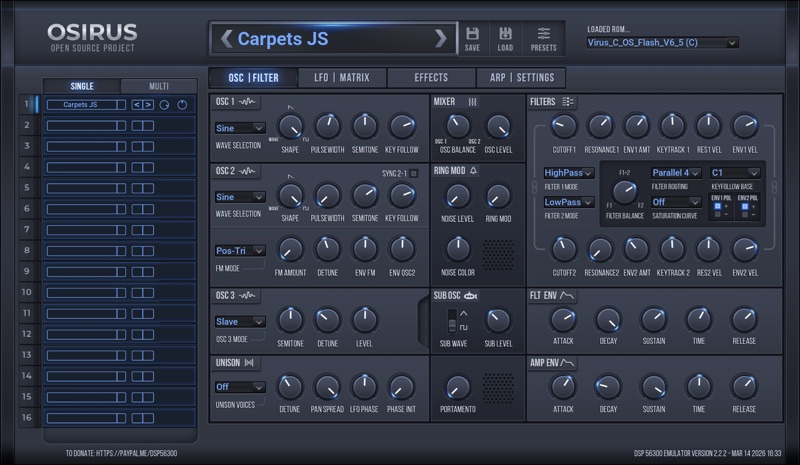Set ENV1 polarity to positive
Screen dimensions: 800x465
[717, 206]
